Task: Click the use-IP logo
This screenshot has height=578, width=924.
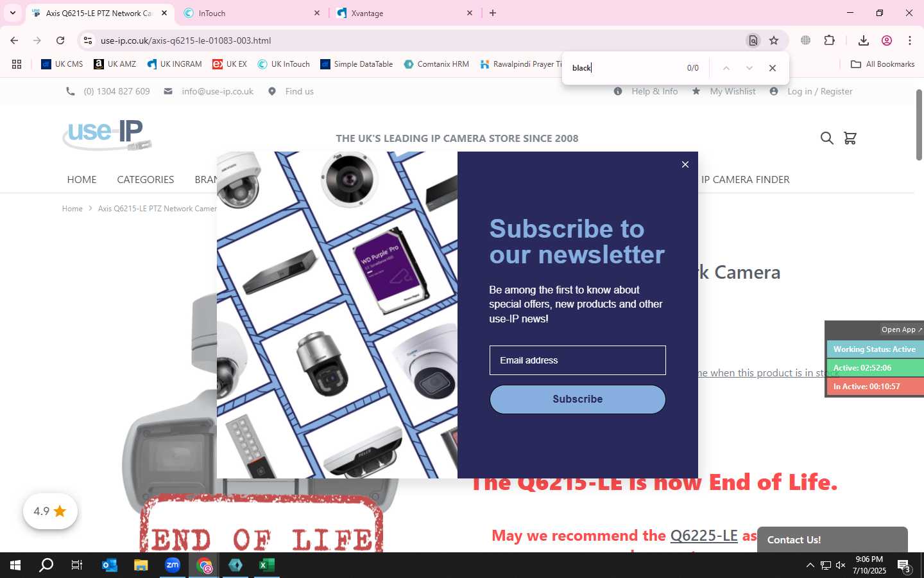Action: (107, 135)
